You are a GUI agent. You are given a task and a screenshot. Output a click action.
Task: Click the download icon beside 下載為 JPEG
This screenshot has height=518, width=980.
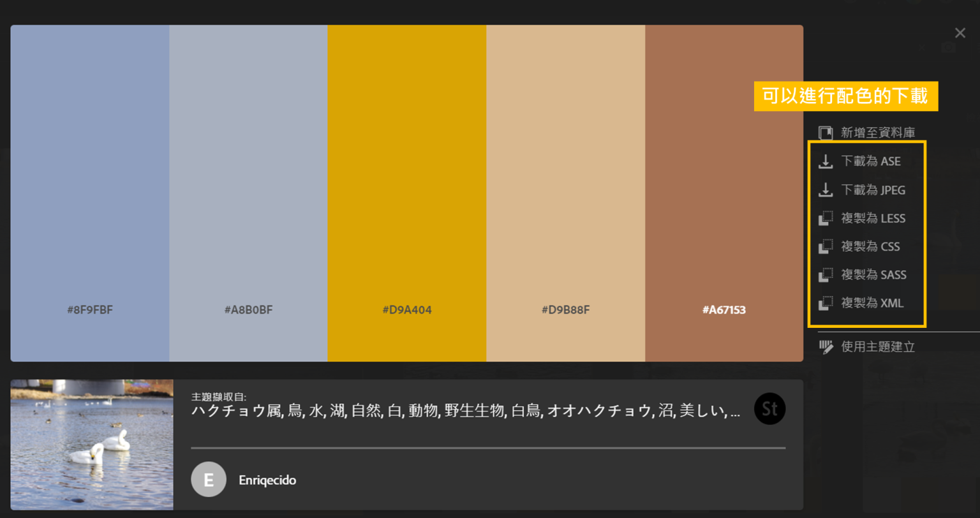coord(827,189)
